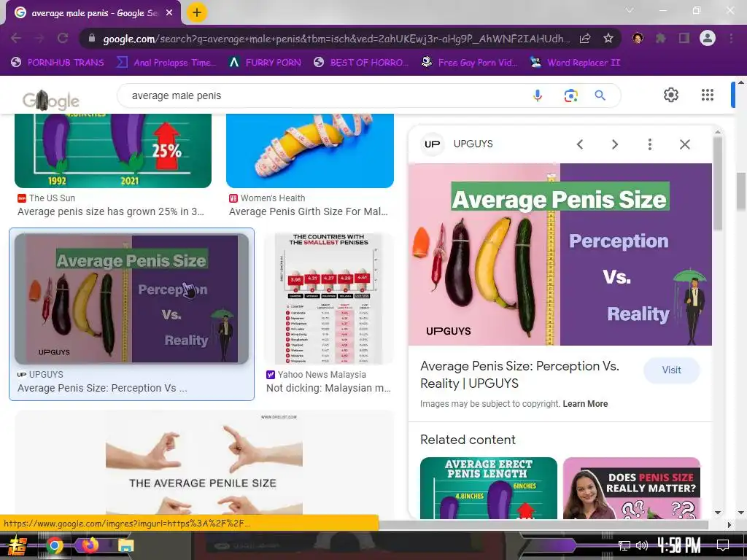Go forward to next page

pos(39,38)
